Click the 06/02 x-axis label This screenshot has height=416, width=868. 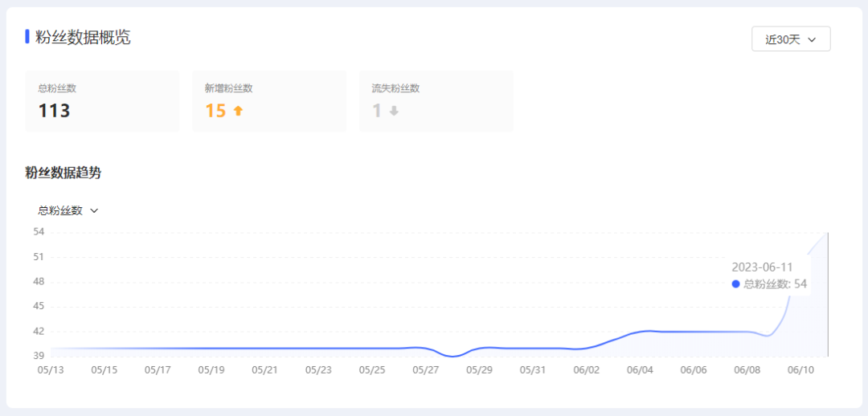click(x=586, y=369)
